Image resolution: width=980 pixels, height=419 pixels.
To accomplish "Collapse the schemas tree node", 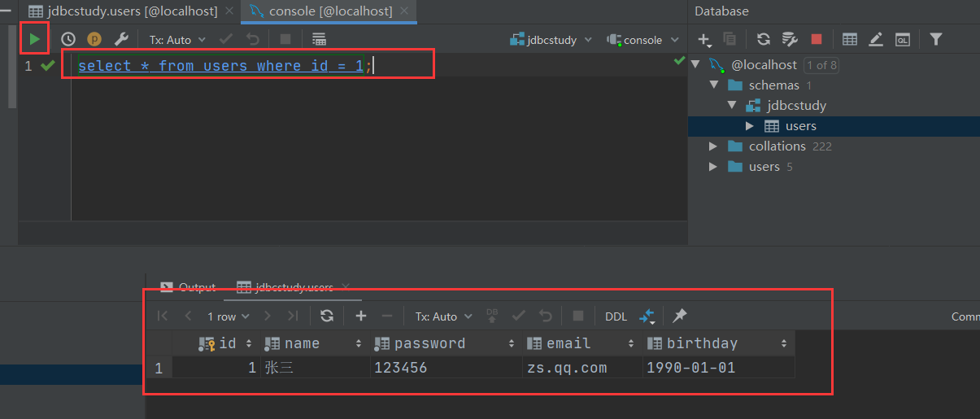I will coord(714,85).
